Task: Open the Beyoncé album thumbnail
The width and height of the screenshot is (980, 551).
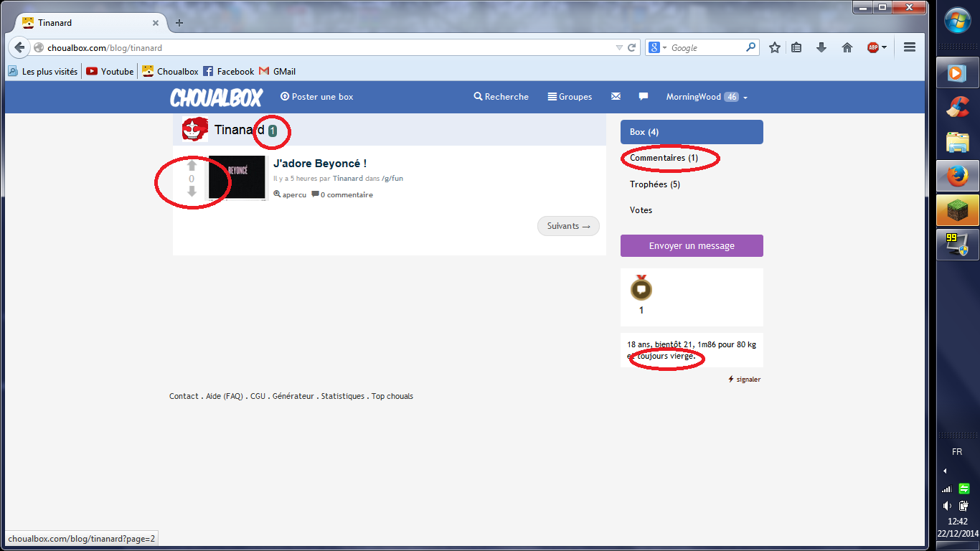Action: [x=237, y=177]
